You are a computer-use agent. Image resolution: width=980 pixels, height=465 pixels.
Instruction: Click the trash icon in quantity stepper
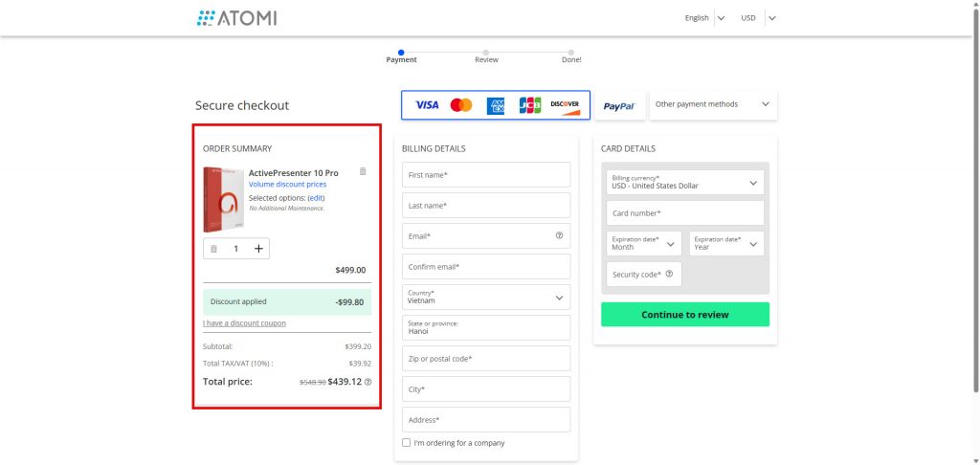pos(214,249)
